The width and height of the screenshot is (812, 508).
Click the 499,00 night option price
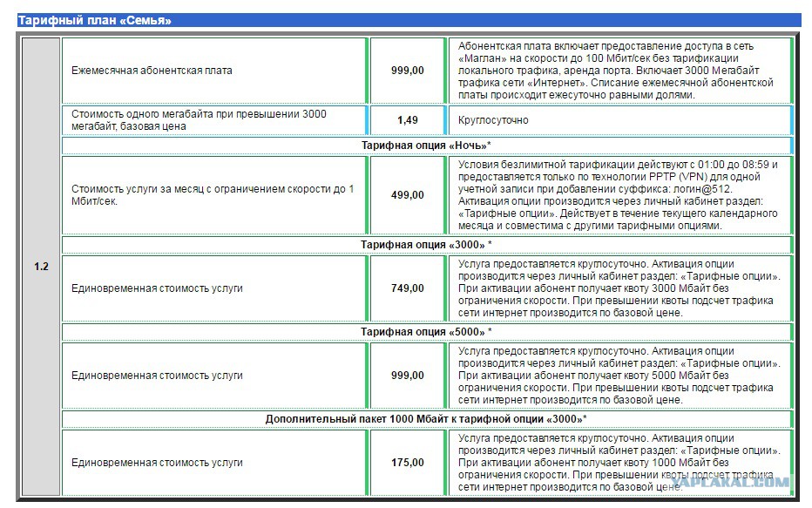click(408, 195)
